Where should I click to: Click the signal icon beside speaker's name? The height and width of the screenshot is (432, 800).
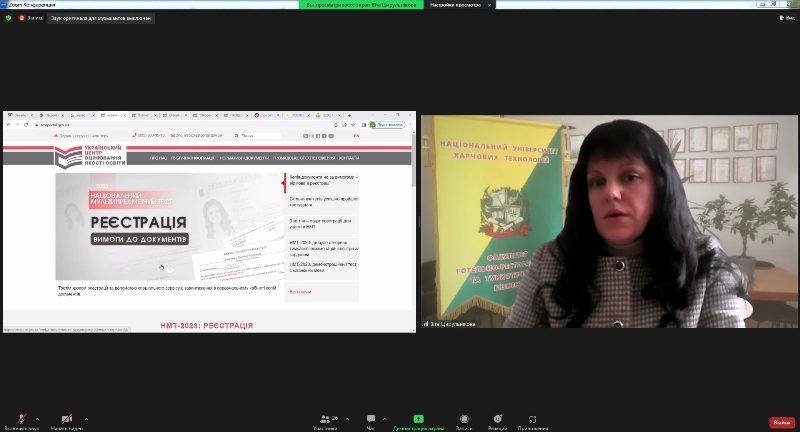(425, 324)
